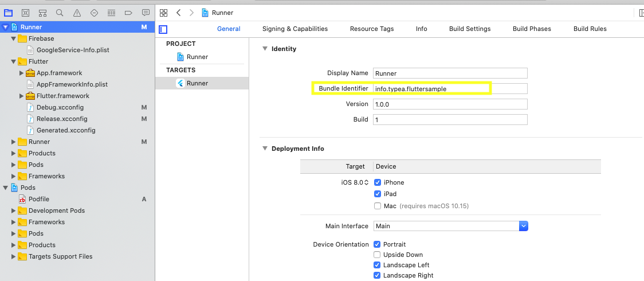Open the Source Control navigator
The image size is (644, 281).
pos(25,13)
